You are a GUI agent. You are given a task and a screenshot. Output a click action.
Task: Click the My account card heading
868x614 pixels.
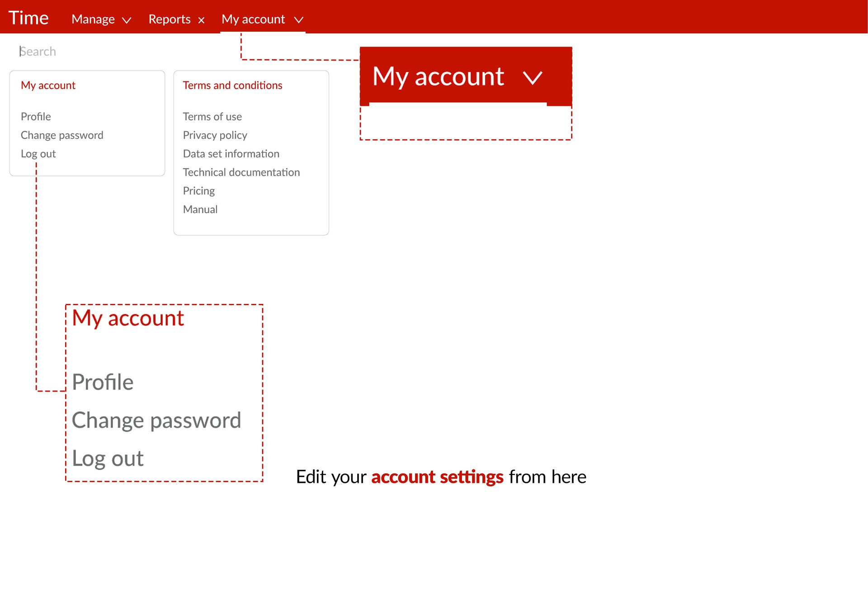[x=48, y=85]
